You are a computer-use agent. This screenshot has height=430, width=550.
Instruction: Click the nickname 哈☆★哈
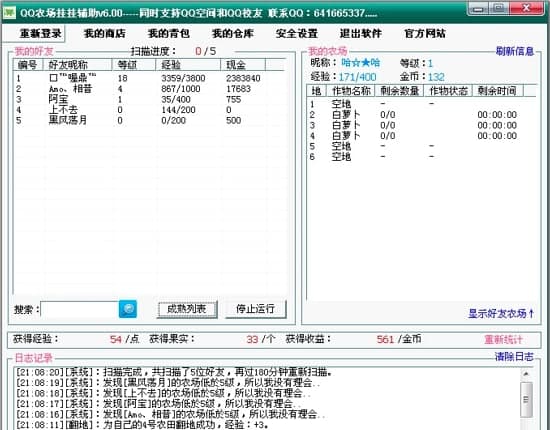pos(361,63)
